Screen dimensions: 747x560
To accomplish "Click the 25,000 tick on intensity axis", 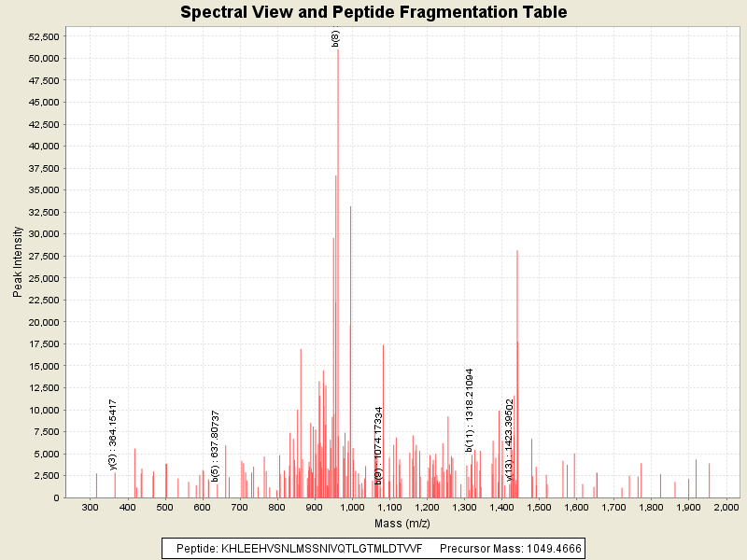I will click(x=45, y=278).
